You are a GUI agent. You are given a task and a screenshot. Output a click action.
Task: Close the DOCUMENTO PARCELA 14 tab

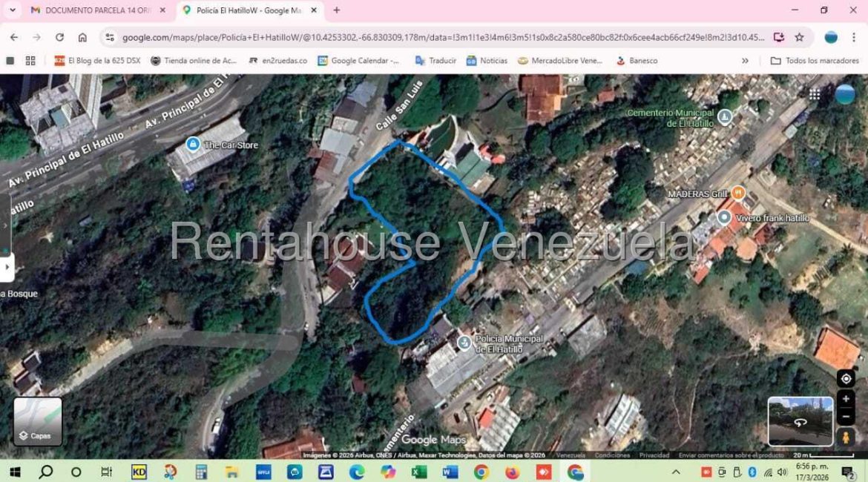[x=162, y=10]
